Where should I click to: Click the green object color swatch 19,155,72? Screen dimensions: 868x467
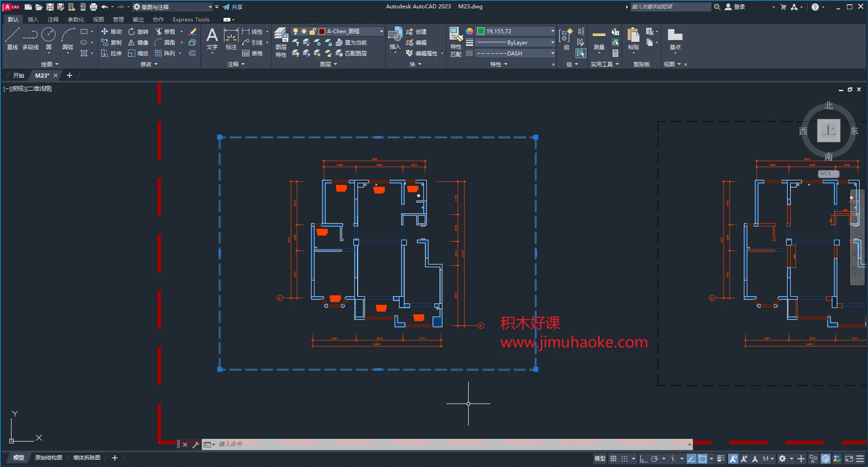[x=481, y=31]
